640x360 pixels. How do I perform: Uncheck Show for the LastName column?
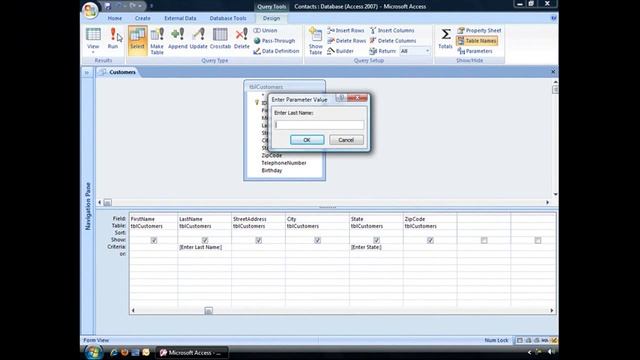coord(205,240)
